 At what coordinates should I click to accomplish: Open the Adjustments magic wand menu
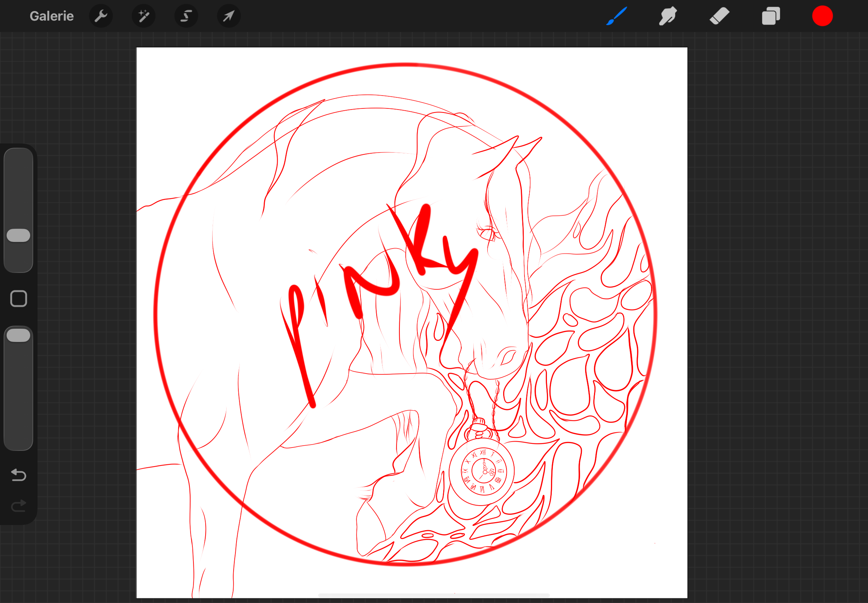click(143, 16)
